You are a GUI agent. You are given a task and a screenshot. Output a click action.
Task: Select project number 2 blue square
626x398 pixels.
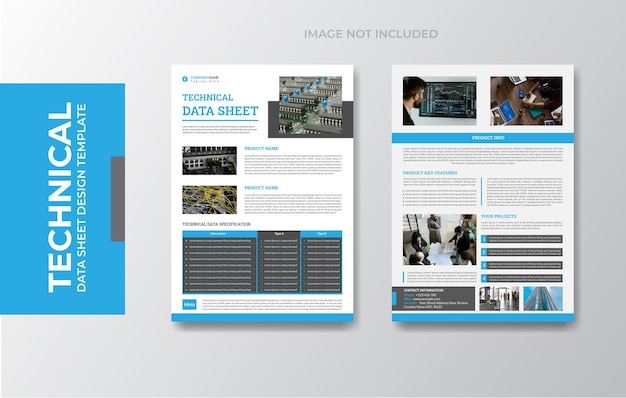(484, 252)
